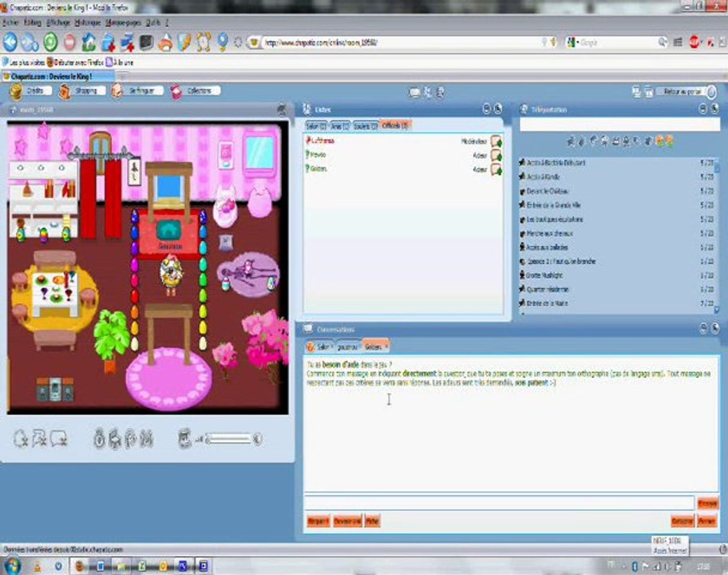Image resolution: width=728 pixels, height=575 pixels.
Task: Click the alarm clock history toolbar icon
Action: click(x=204, y=42)
